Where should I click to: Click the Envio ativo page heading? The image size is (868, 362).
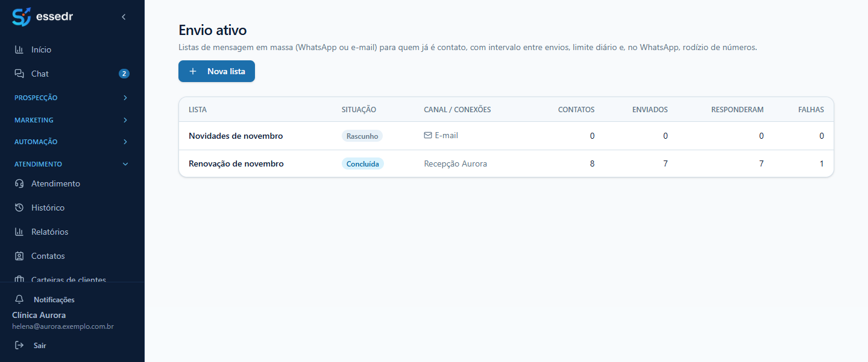coord(213,30)
